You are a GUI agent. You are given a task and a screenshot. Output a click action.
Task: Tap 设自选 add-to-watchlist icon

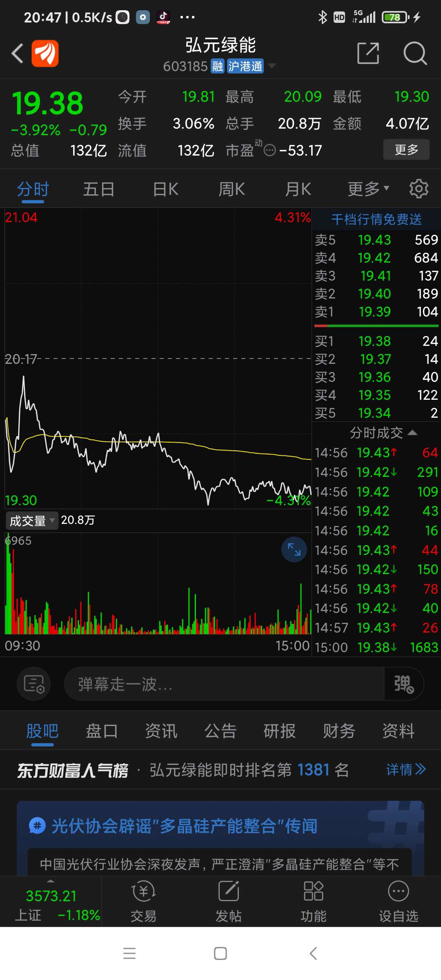coord(399,902)
